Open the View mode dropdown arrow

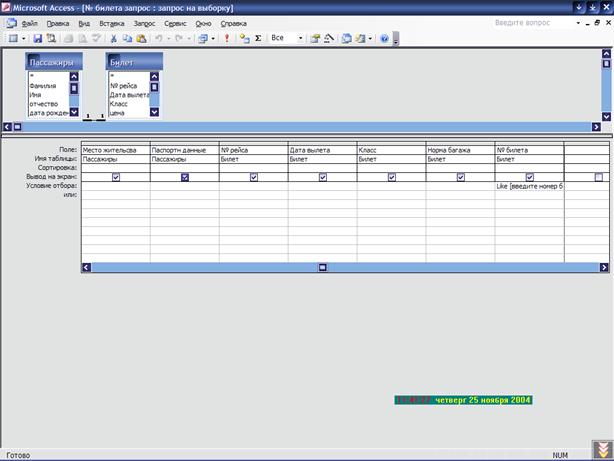(x=22, y=38)
